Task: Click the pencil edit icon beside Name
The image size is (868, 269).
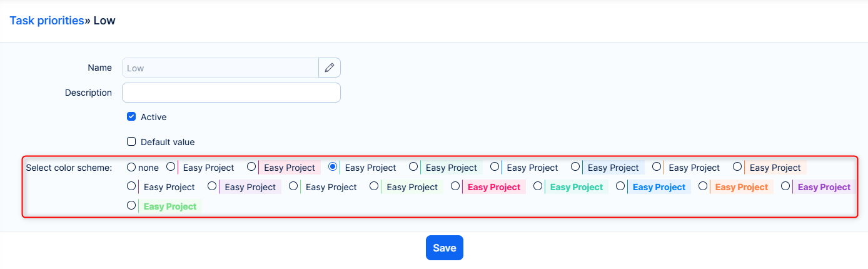Action: (330, 68)
